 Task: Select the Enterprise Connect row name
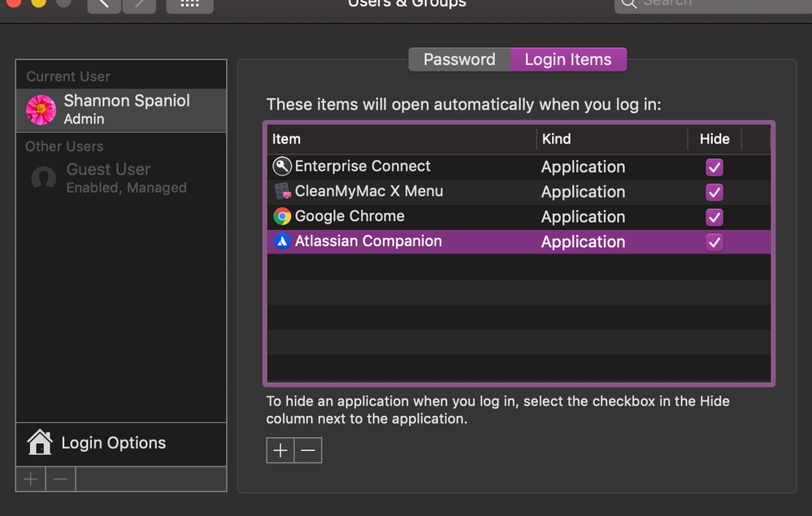click(x=363, y=166)
